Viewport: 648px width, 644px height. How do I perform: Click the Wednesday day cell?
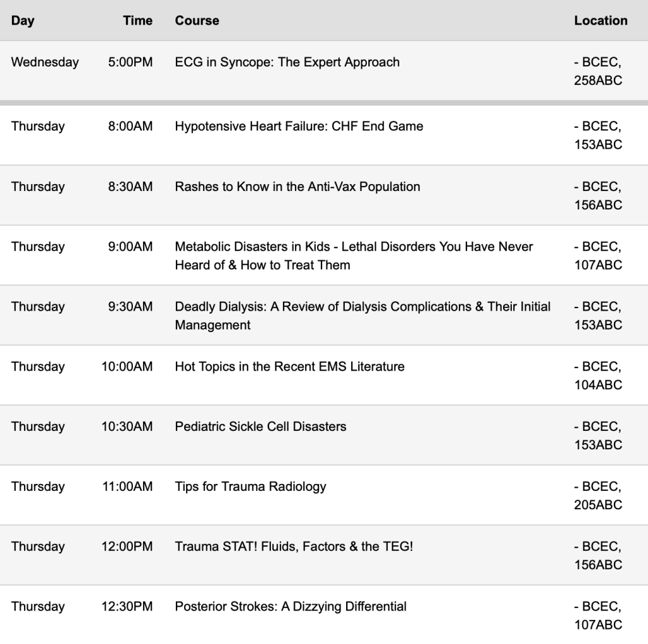click(45, 62)
